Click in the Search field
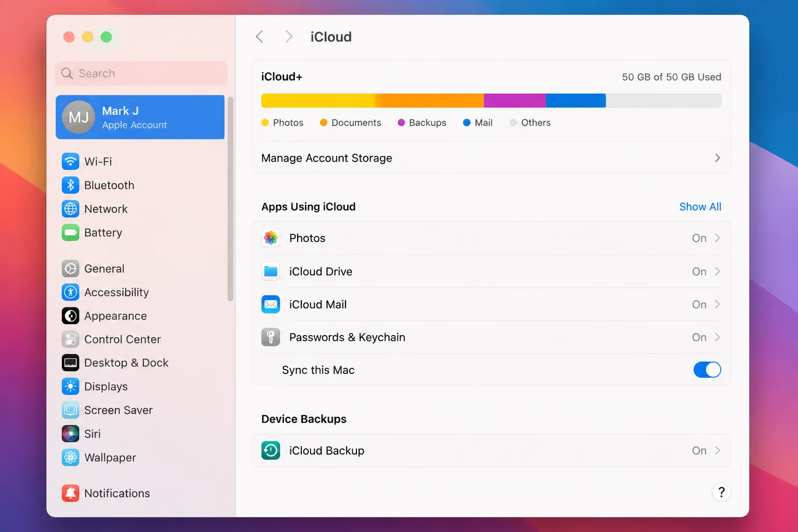Image resolution: width=798 pixels, height=532 pixels. tap(141, 73)
